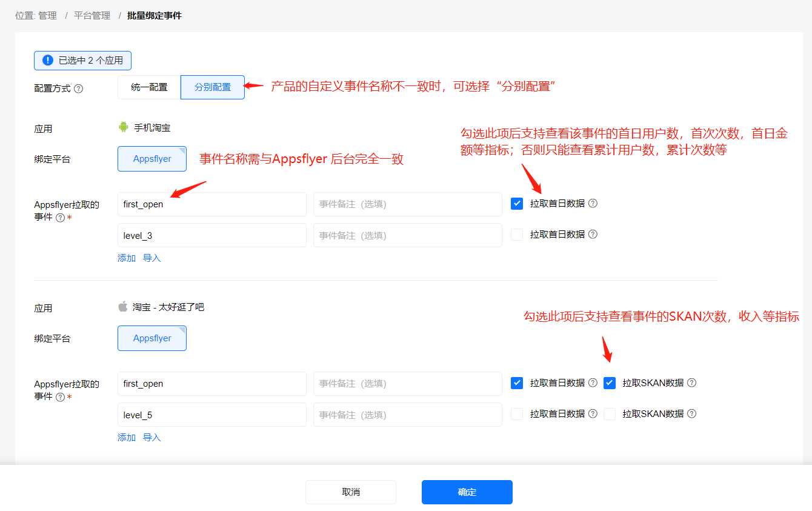This screenshot has width=812, height=511.
Task: Click the 批量绑定事件 breadcrumb text
Action: pyautogui.click(x=155, y=16)
